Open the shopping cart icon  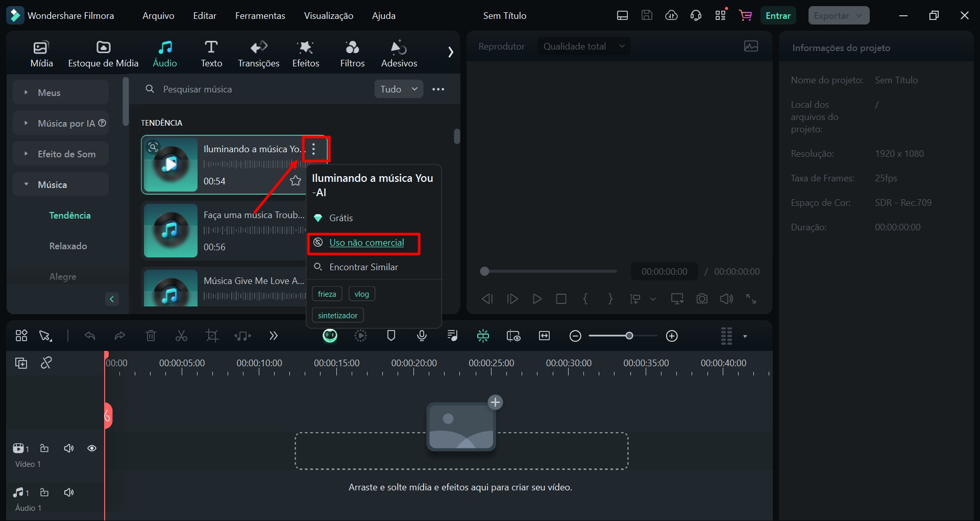tap(745, 15)
